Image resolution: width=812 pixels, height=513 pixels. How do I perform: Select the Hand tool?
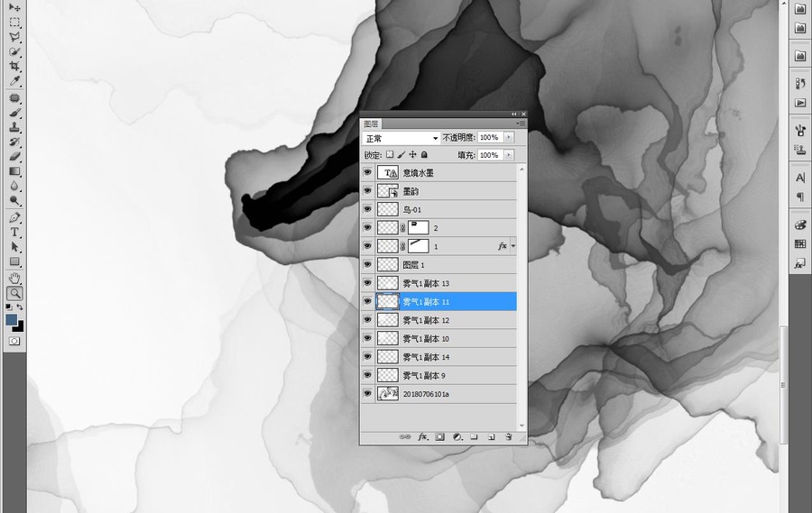[14, 279]
